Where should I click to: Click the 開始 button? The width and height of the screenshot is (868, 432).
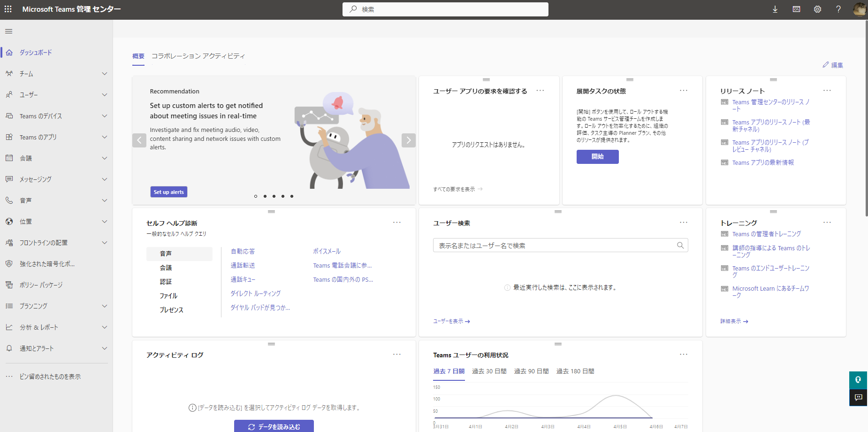click(598, 157)
